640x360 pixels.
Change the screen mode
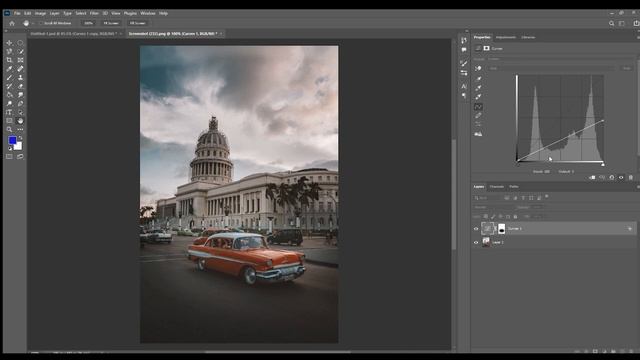pos(20,157)
